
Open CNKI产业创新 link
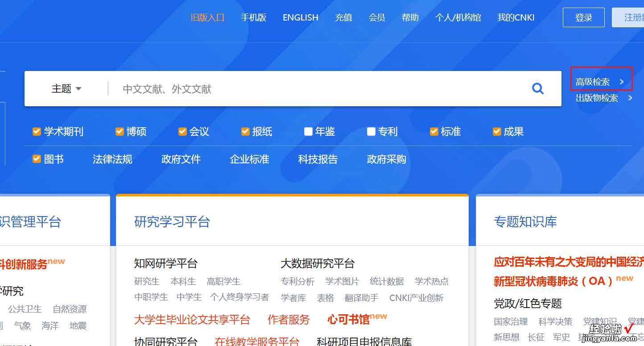[x=417, y=298]
